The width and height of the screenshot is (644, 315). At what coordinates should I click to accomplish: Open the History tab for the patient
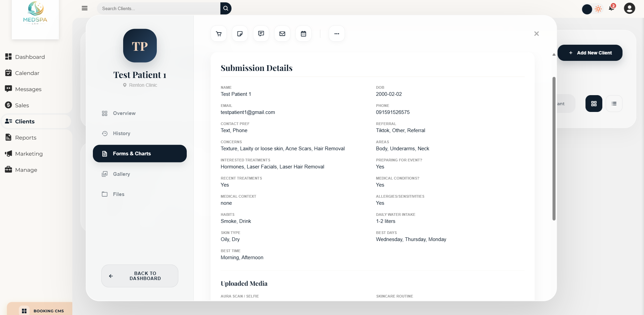[x=121, y=133]
